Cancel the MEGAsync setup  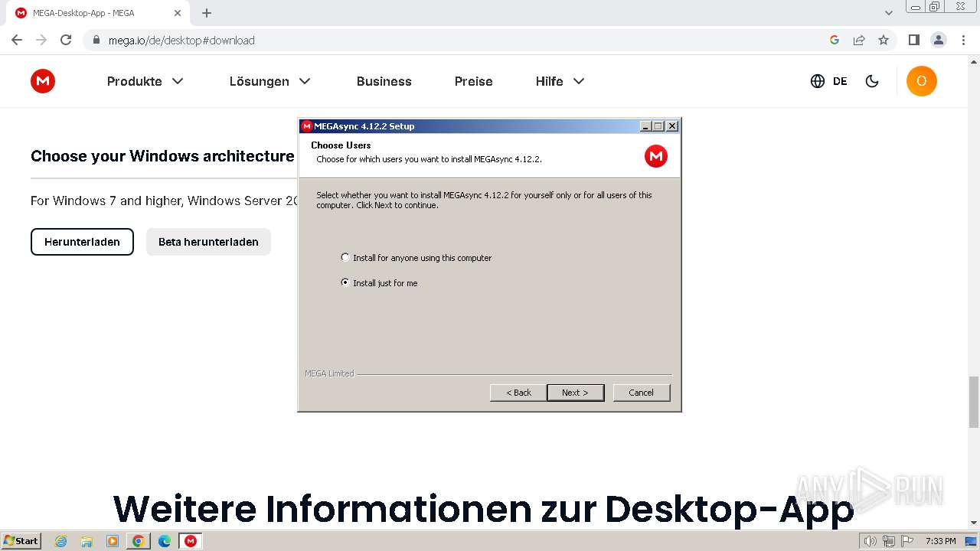(x=642, y=393)
